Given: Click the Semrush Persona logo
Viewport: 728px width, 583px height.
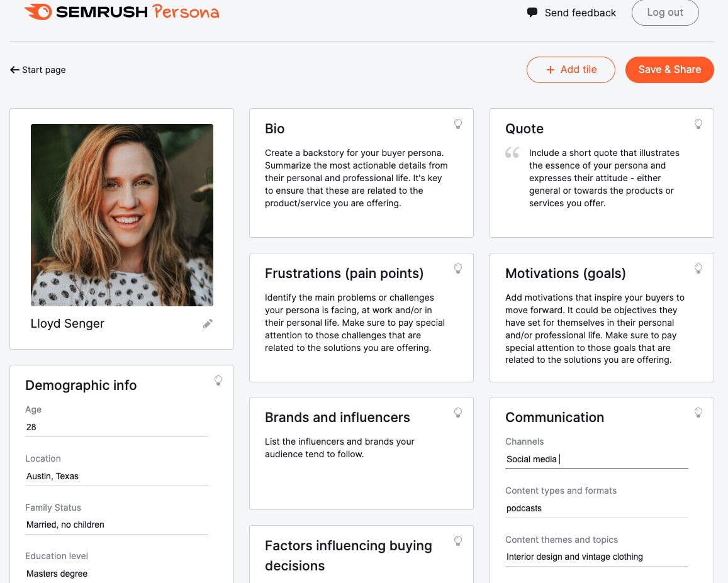Looking at the screenshot, I should coord(121,12).
